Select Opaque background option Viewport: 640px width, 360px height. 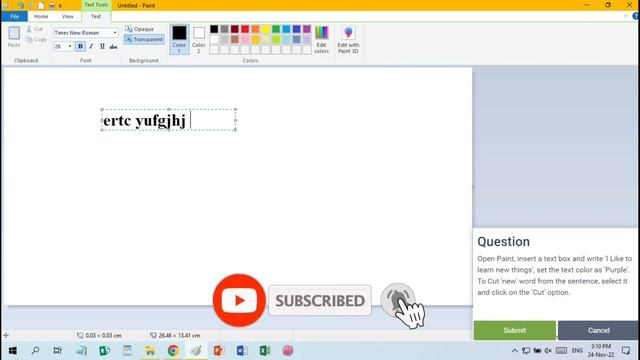pos(140,29)
